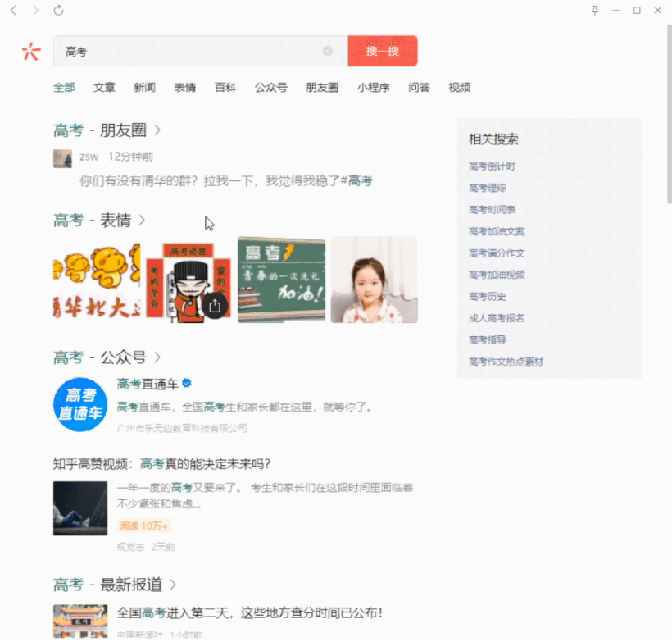Open 知乎高赞视频 article title
The width and height of the screenshot is (672, 642).
point(161,463)
